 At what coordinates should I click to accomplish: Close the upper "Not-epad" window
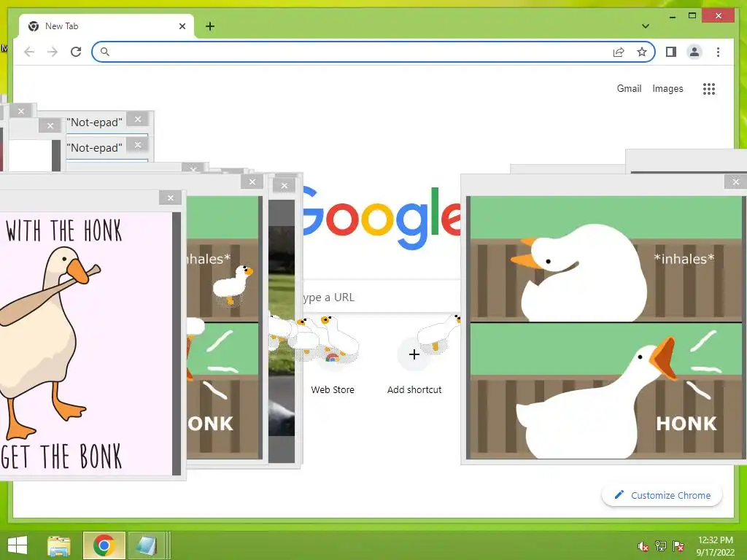138,120
